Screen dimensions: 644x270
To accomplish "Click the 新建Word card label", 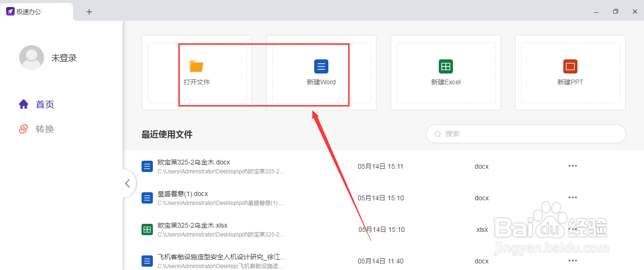I will point(321,82).
